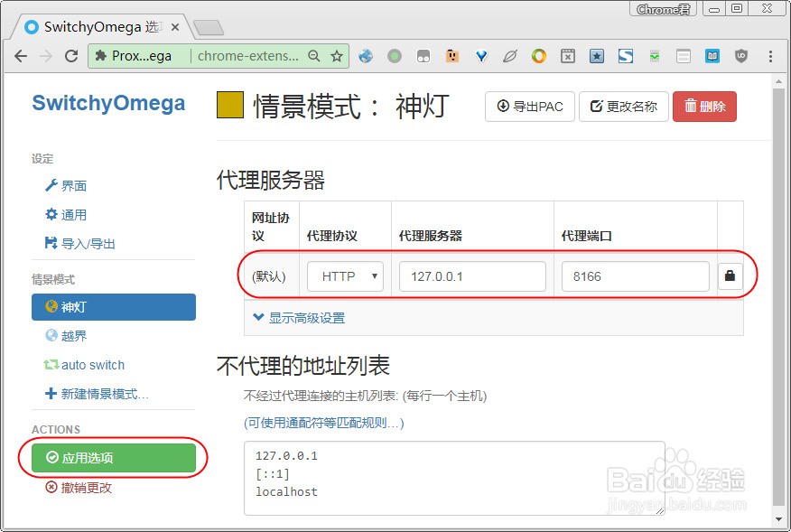Close the SwitchyOmega browser tab

(x=175, y=27)
